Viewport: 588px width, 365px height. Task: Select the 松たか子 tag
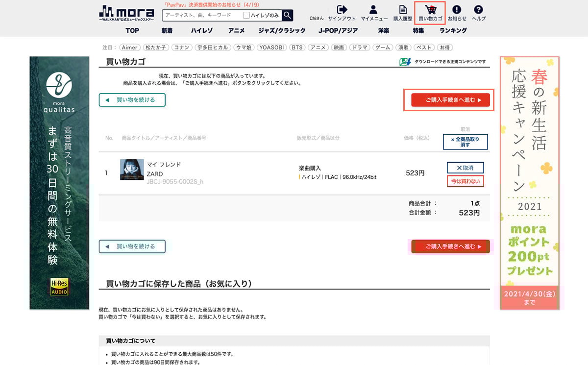tap(155, 48)
